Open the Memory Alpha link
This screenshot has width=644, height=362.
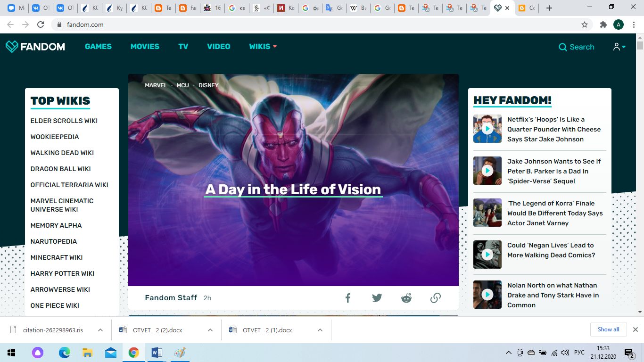point(56,225)
